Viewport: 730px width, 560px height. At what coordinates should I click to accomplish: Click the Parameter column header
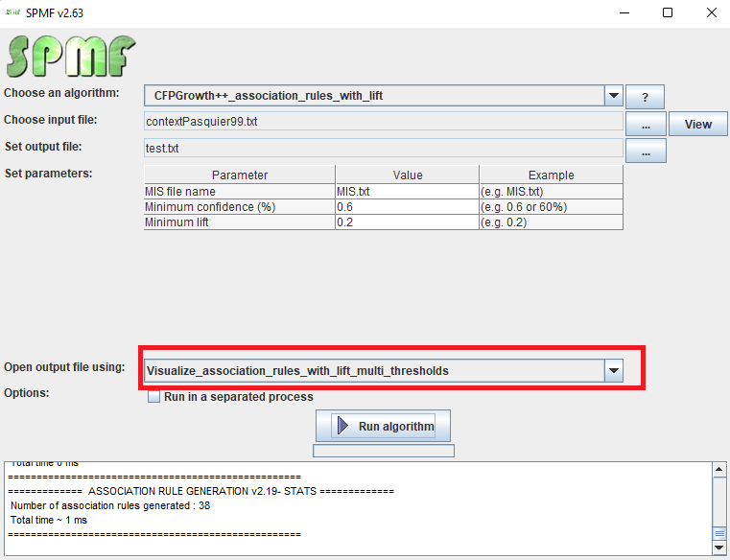(239, 175)
